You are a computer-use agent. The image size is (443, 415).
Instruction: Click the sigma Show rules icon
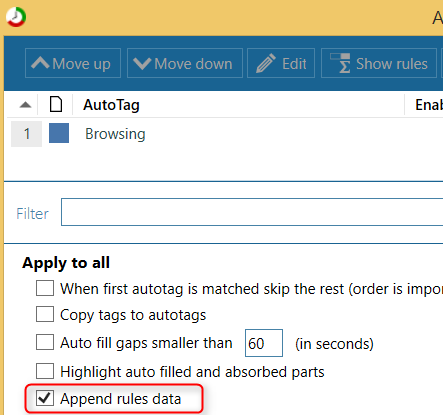(340, 63)
